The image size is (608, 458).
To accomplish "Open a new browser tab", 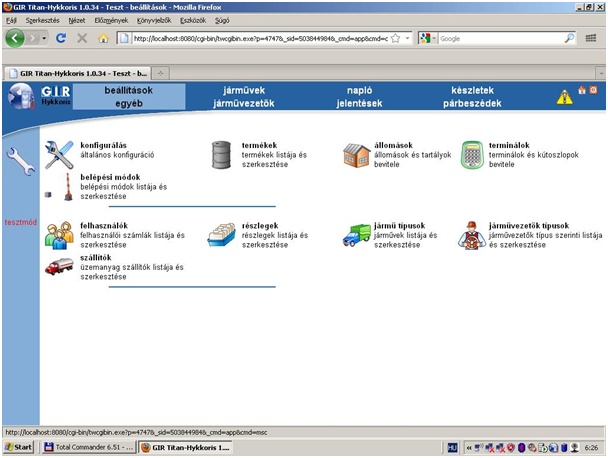I will [x=161, y=73].
